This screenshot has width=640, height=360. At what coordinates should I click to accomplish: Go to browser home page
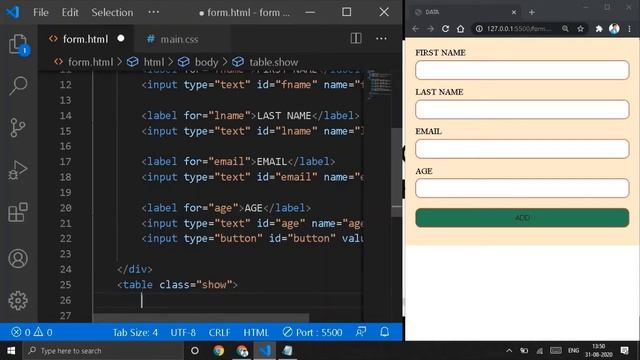[x=460, y=29]
